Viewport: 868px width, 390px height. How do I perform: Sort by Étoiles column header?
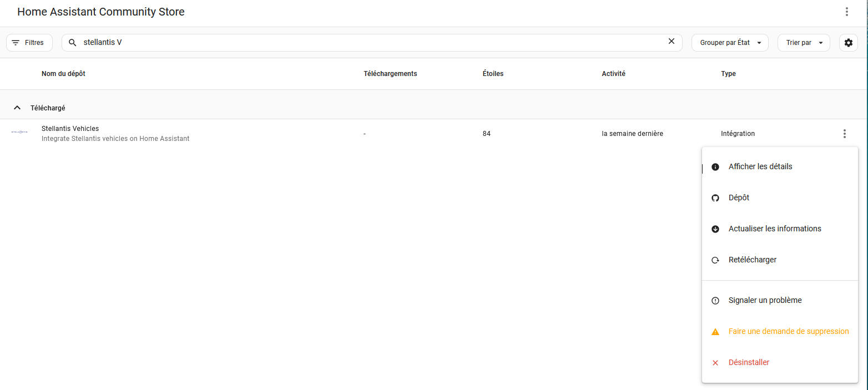493,74
